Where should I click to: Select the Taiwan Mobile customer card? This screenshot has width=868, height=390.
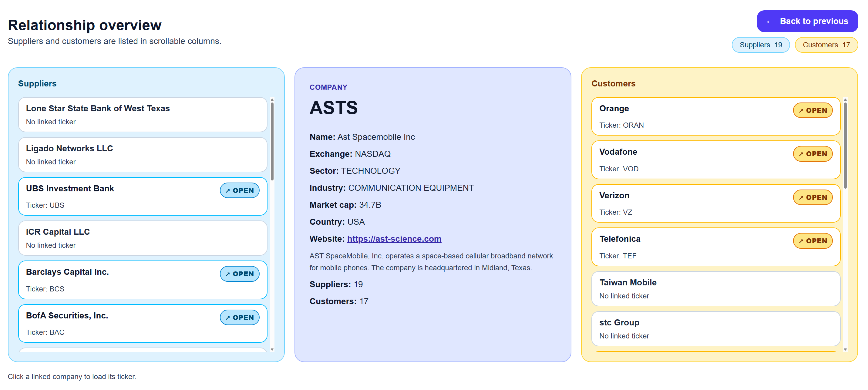click(715, 288)
